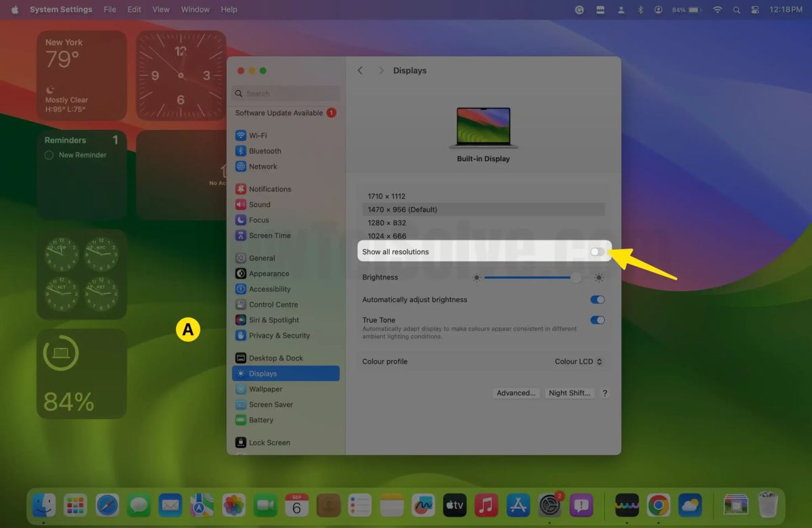Select the 1280 × 832 resolution
Screen dimensions: 812x528
387,222
